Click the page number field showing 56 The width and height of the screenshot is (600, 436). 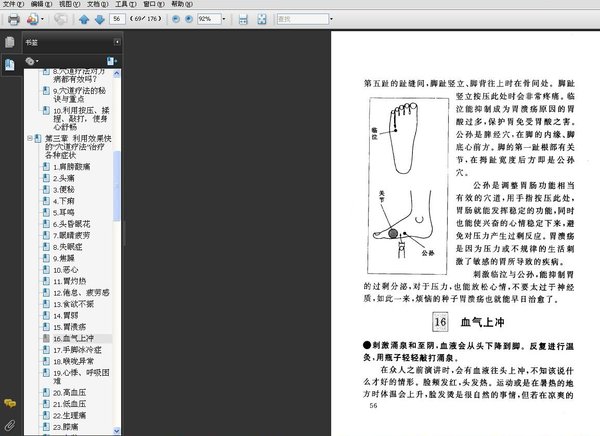tap(117, 19)
